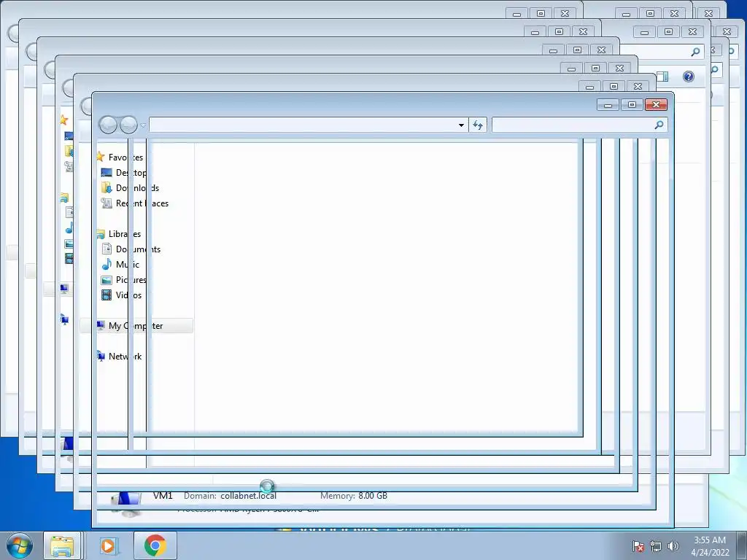
Task: Open Videos library in sidebar
Action: click(x=128, y=295)
